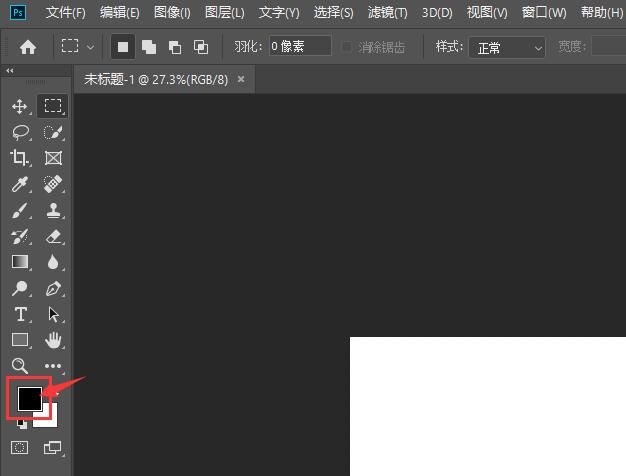
Task: Select the Lasso tool
Action: [x=20, y=133]
